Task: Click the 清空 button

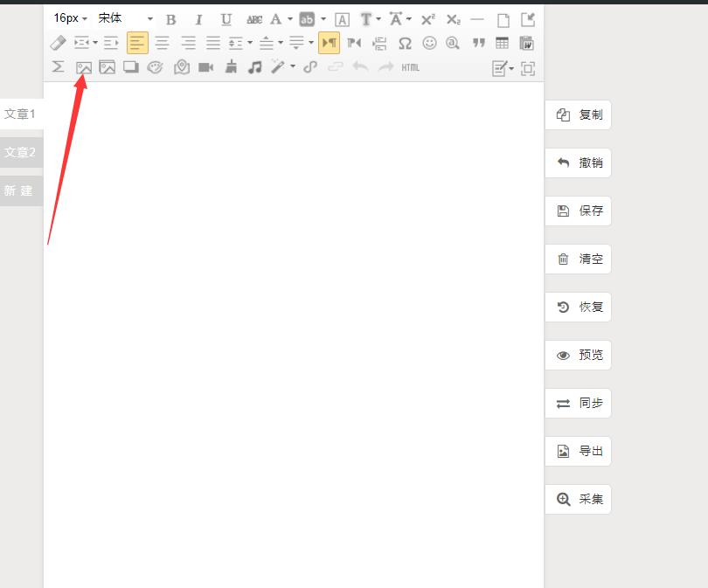Action: tap(578, 259)
